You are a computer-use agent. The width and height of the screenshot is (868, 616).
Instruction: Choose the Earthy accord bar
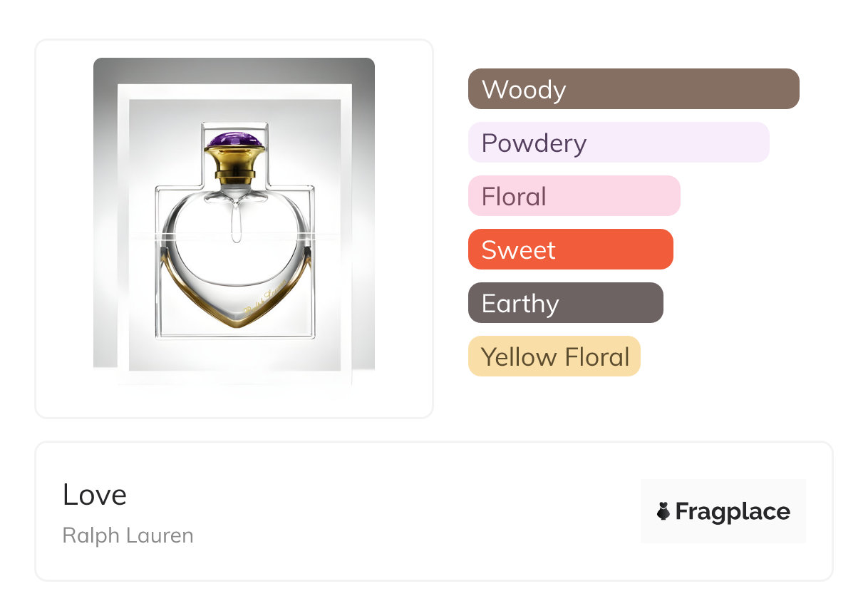pyautogui.click(x=565, y=303)
